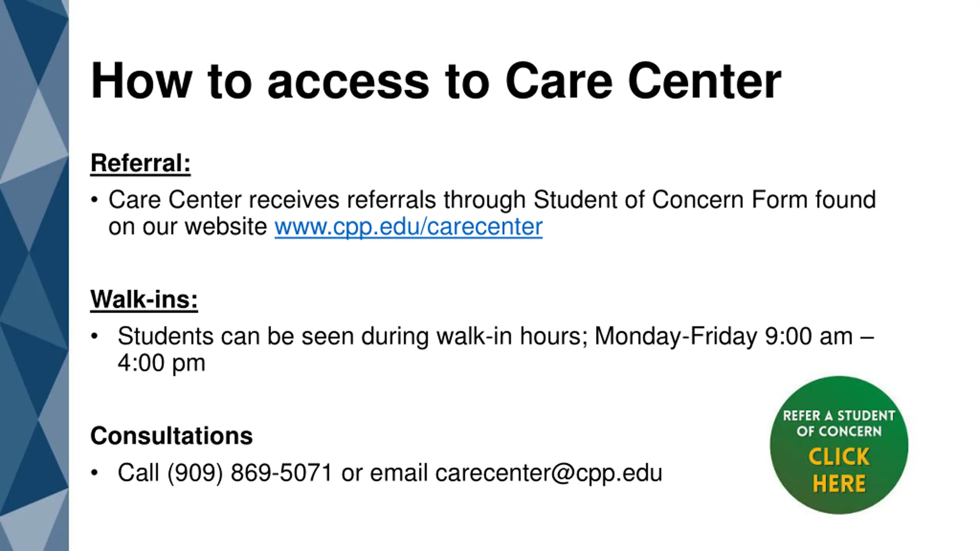Click the 4:00 pm end time
980x551 pixels.
pyautogui.click(x=161, y=363)
